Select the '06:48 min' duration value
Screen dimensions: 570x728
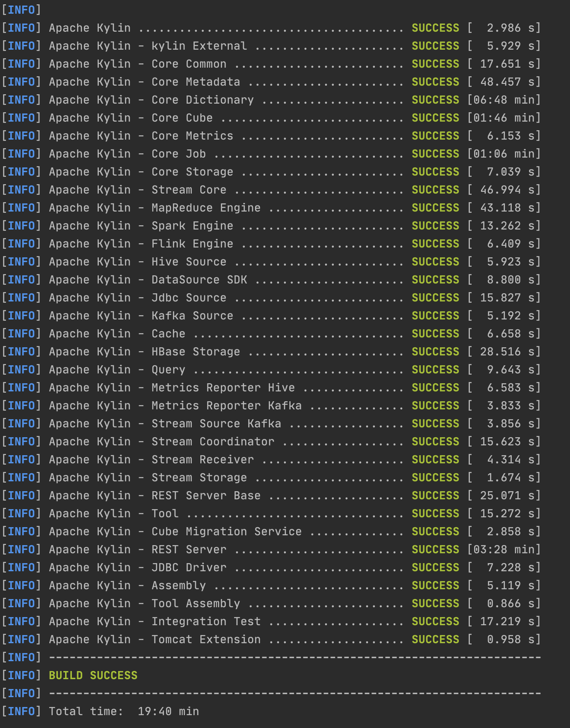[x=504, y=100]
